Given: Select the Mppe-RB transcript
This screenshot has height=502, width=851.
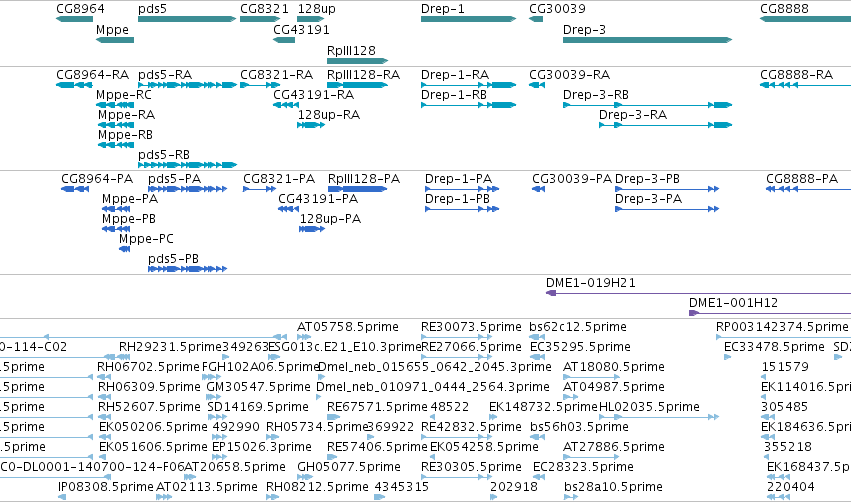Looking at the screenshot, I should pyautogui.click(x=116, y=145).
